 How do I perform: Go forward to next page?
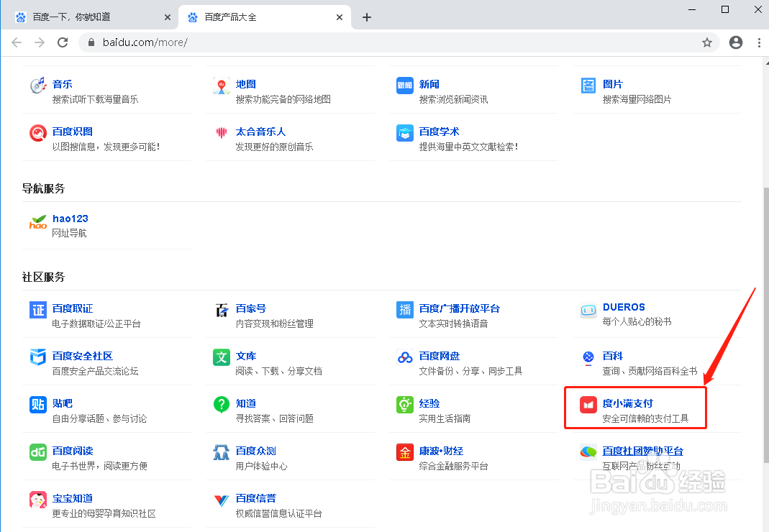point(40,42)
